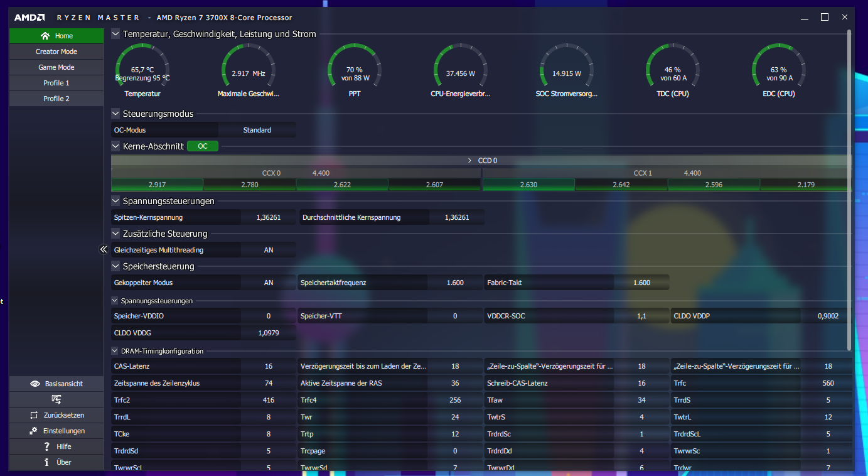Select Profile 2 tab
Viewport: 868px width, 476px height.
[x=56, y=99]
